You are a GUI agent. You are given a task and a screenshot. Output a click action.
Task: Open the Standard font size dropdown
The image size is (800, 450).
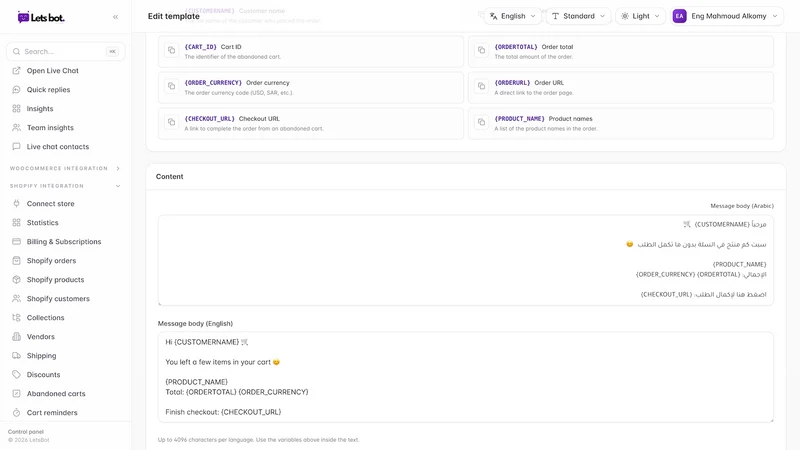578,16
